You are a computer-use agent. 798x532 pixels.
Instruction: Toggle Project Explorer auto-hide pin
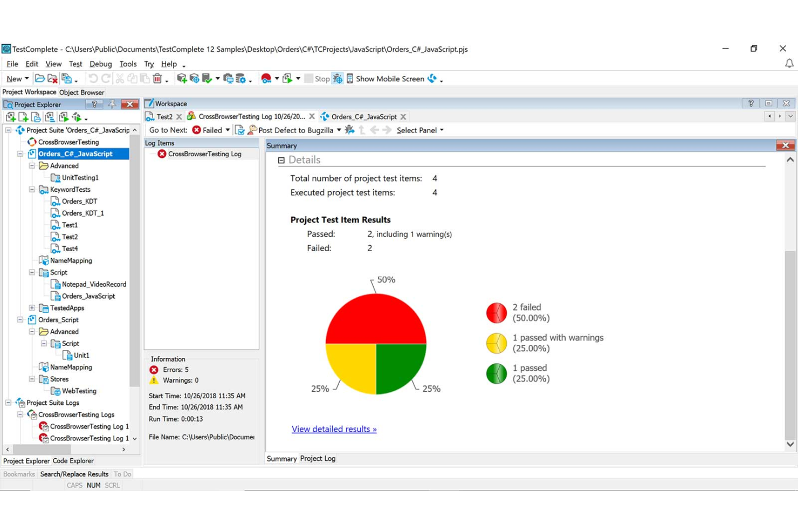[x=112, y=104]
